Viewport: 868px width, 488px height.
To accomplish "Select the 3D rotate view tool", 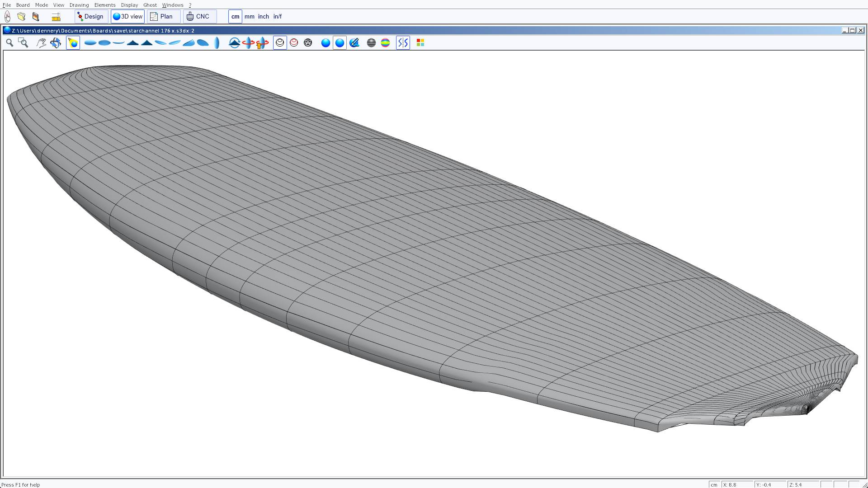I will point(56,42).
